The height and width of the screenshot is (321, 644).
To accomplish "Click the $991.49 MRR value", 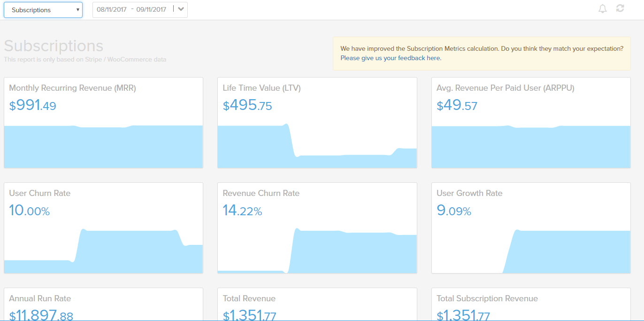I will 32,105.
